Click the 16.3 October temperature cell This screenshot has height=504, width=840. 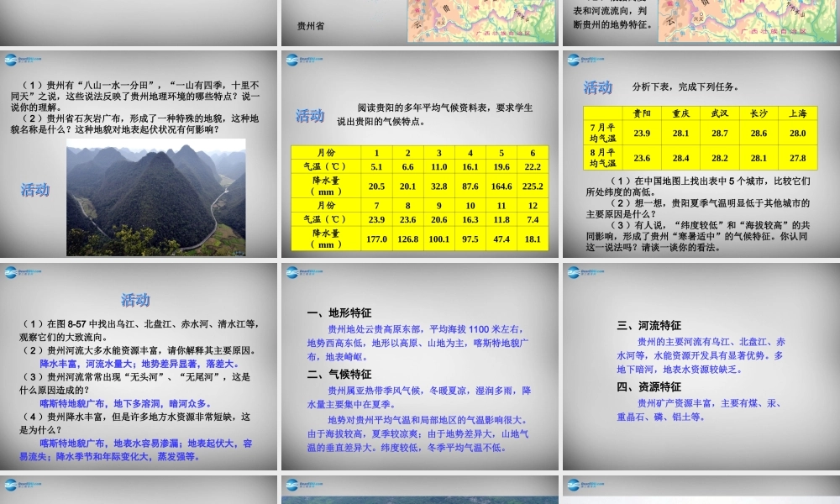(470, 219)
